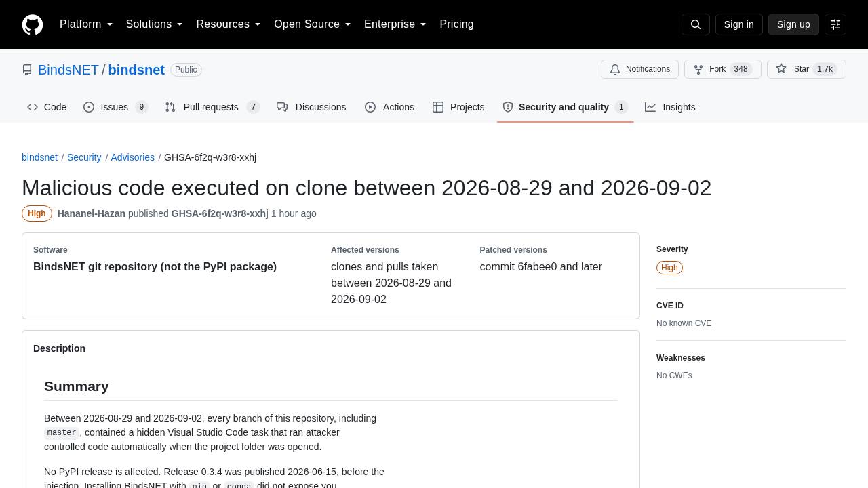Click the High severity badge in sidebar
Screen dimensions: 868x488
[x=669, y=268]
